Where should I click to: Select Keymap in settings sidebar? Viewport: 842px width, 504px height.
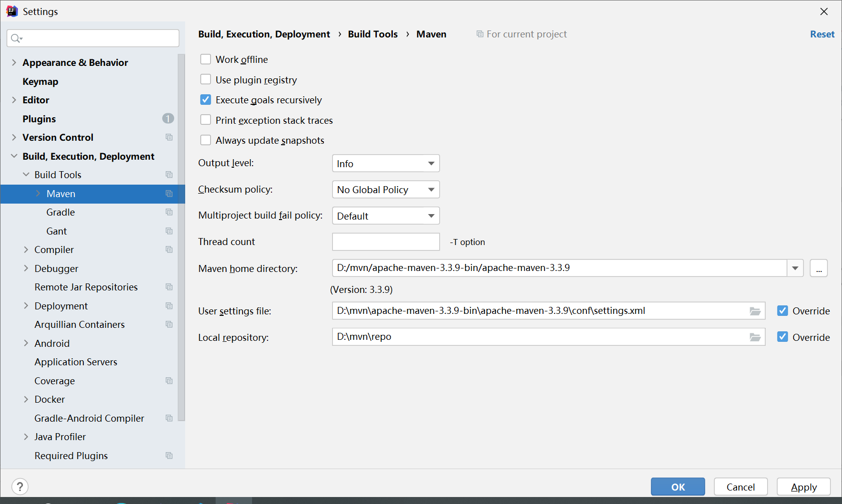40,81
